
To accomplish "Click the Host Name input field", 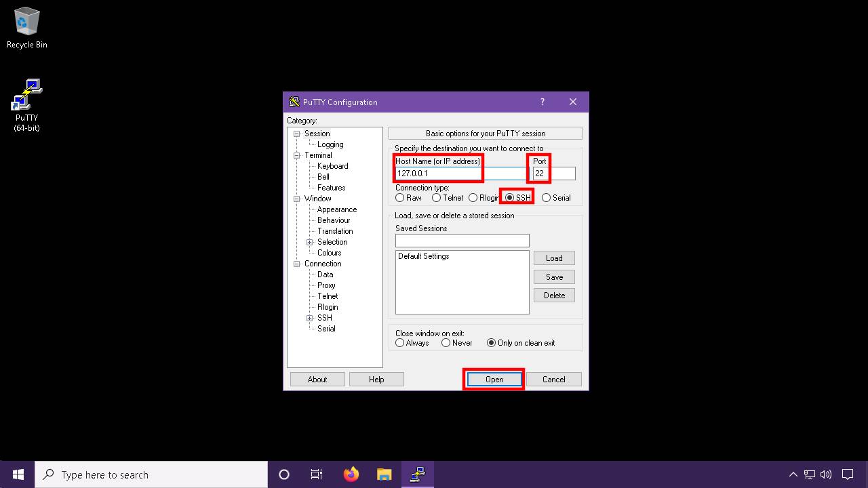I will pos(461,174).
